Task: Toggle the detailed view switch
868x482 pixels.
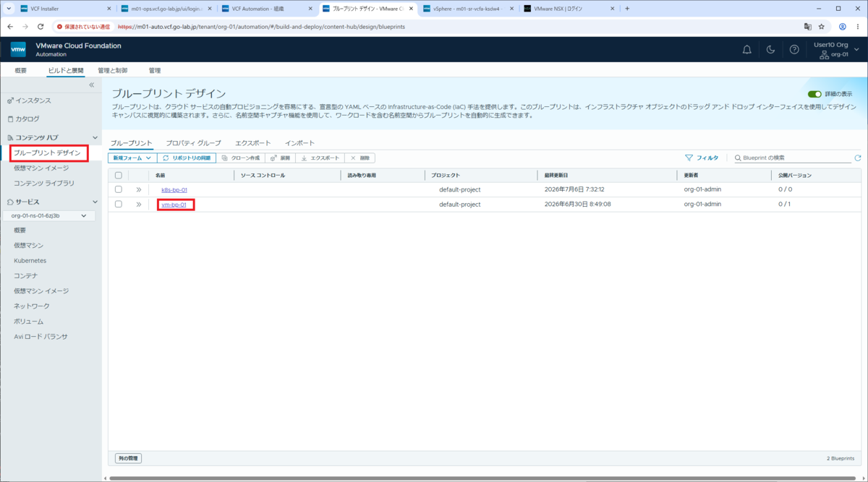Action: pyautogui.click(x=815, y=94)
